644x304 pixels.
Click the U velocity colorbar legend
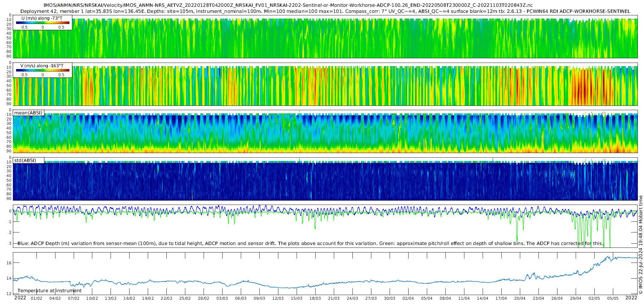[x=43, y=22]
